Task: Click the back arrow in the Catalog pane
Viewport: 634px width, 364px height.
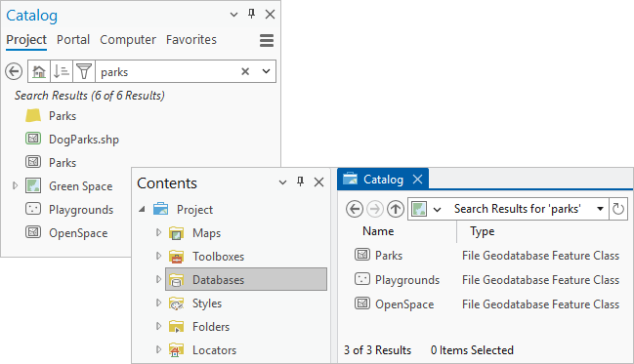Action: [x=14, y=71]
